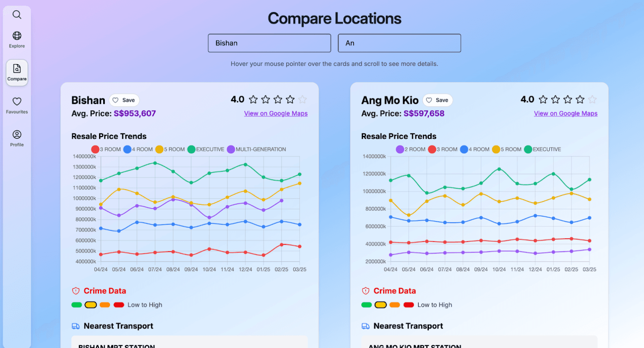The width and height of the screenshot is (644, 348).
Task: Open Bishan's View on Google Maps link
Action: tap(276, 114)
